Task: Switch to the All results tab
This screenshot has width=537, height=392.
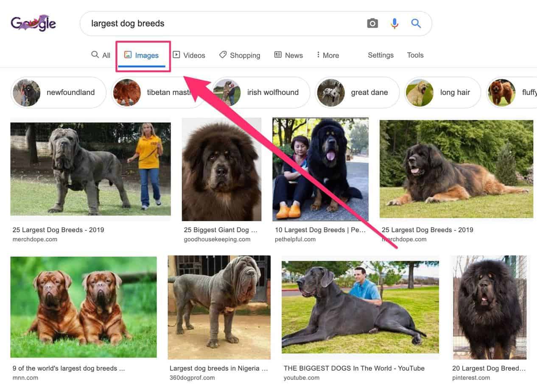Action: tap(101, 55)
